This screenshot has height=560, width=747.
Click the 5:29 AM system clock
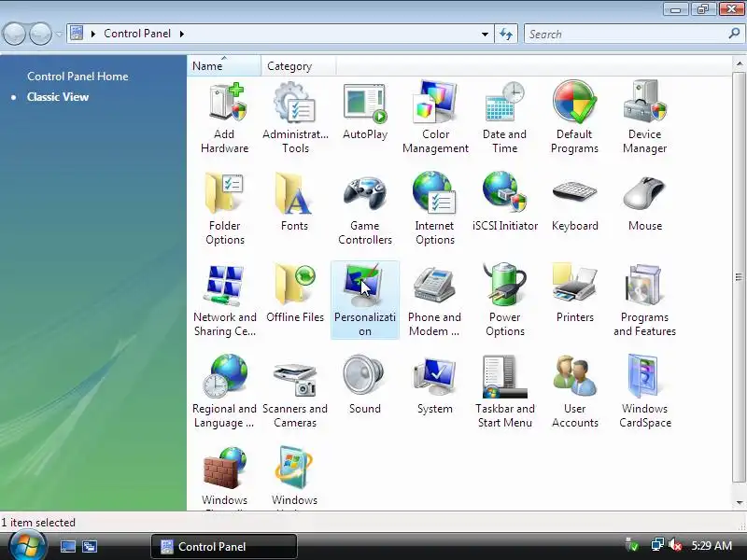click(712, 545)
